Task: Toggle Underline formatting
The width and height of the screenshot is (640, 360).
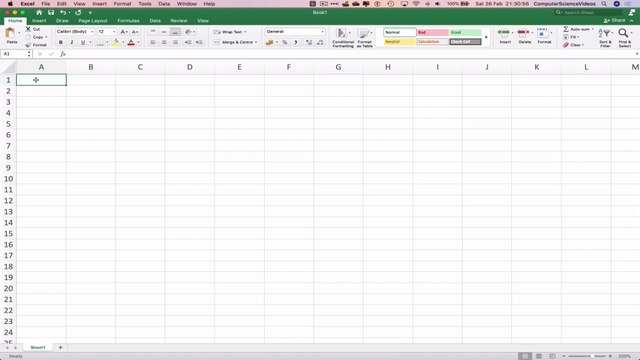Action: tap(83, 42)
